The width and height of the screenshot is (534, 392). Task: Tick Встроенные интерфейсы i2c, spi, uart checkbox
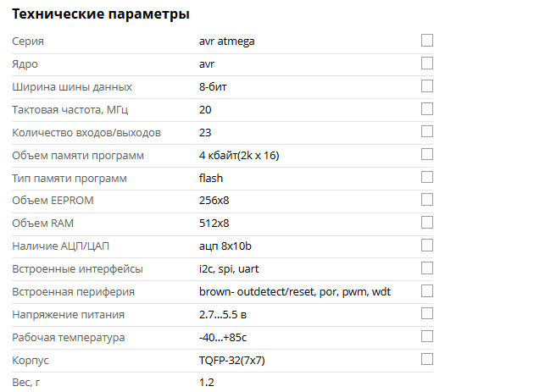[x=427, y=268]
